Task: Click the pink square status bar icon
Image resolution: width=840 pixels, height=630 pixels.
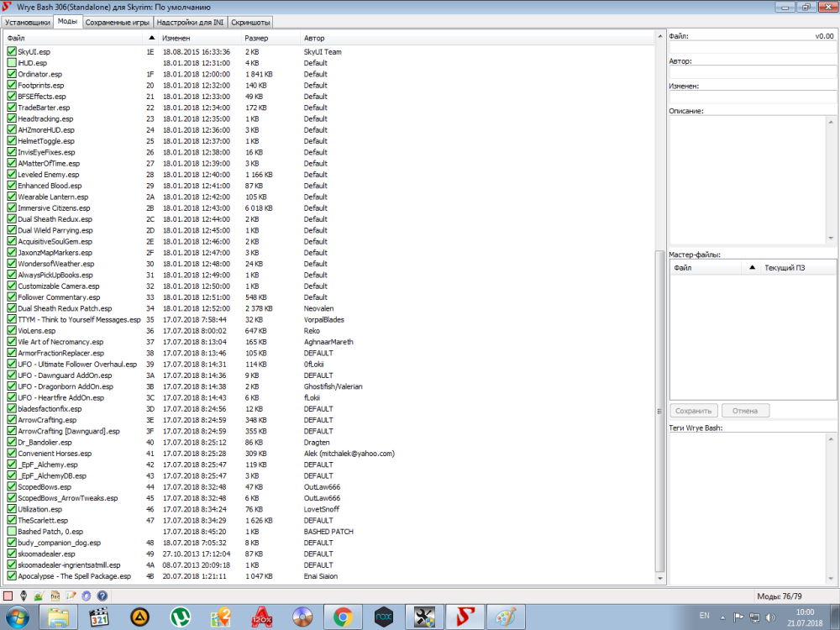Action: tap(8, 596)
